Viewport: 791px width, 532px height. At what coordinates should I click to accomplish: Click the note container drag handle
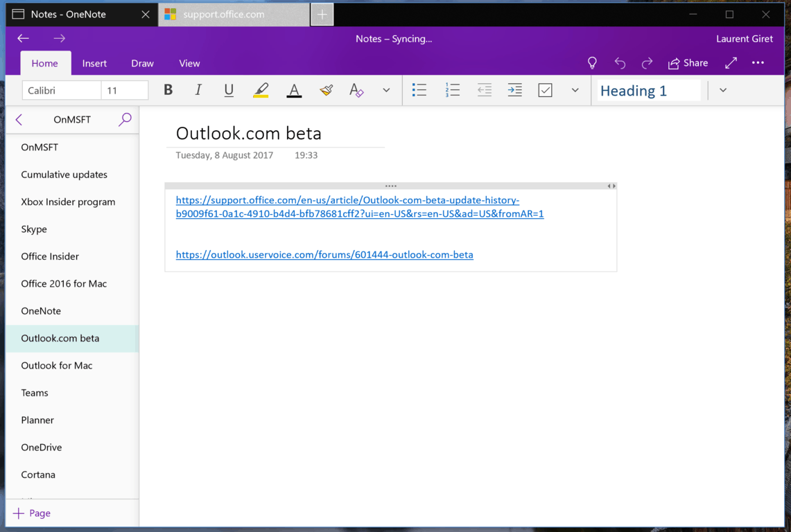[391, 186]
